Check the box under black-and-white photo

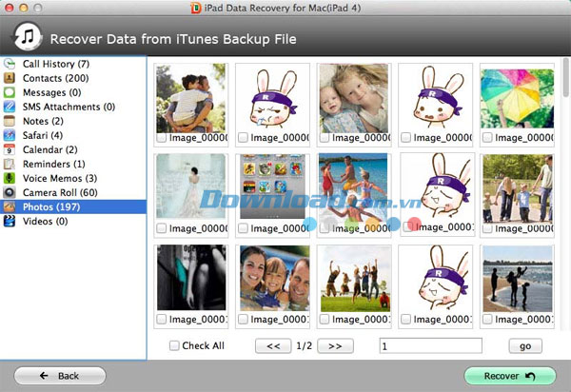[x=162, y=319]
